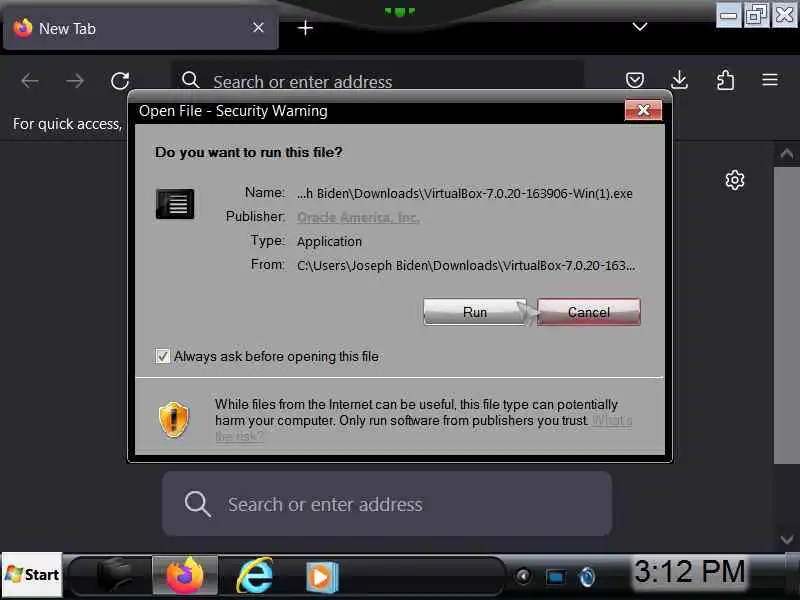
Task: Click the file type icon in dialog
Action: pyautogui.click(x=175, y=204)
